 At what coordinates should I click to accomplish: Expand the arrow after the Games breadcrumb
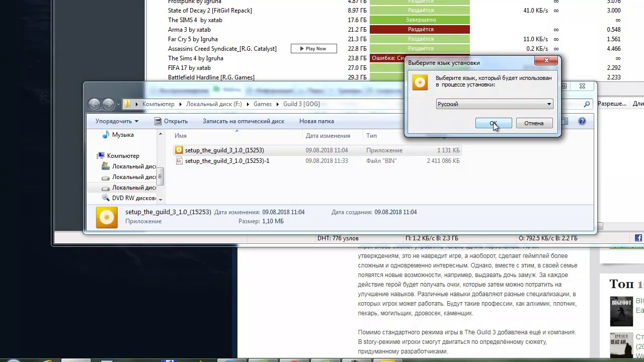pos(277,104)
